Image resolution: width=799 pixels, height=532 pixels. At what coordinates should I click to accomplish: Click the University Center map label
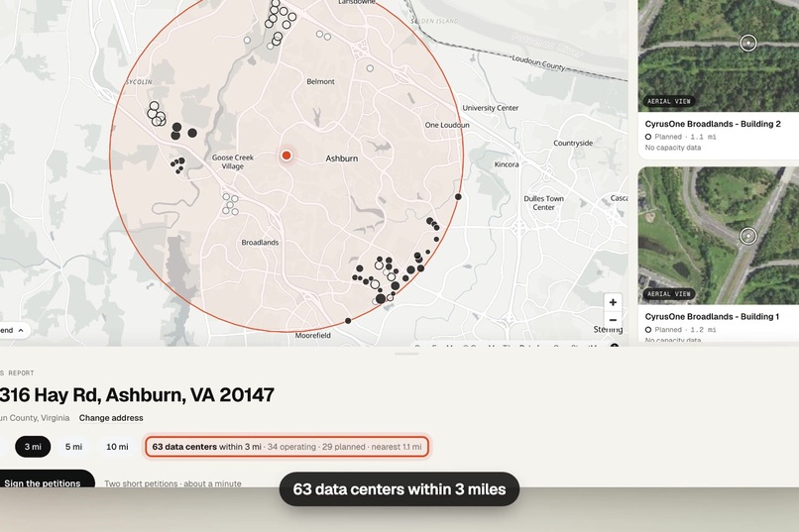click(490, 108)
